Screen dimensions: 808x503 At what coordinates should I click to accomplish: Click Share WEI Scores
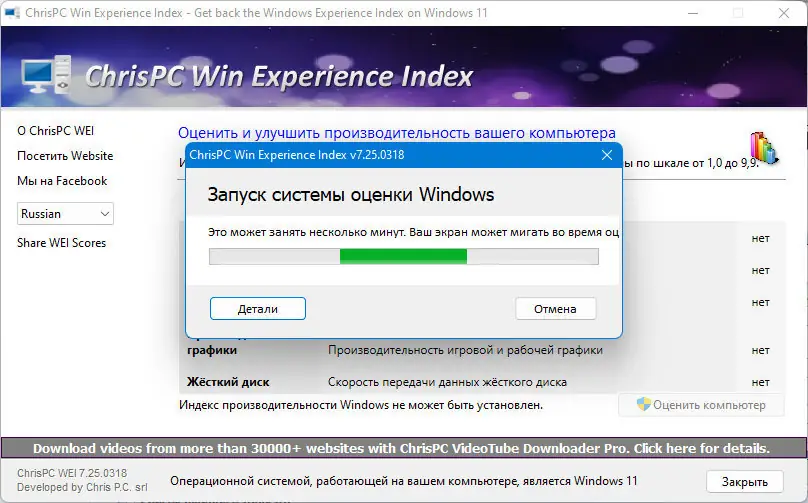pos(61,243)
